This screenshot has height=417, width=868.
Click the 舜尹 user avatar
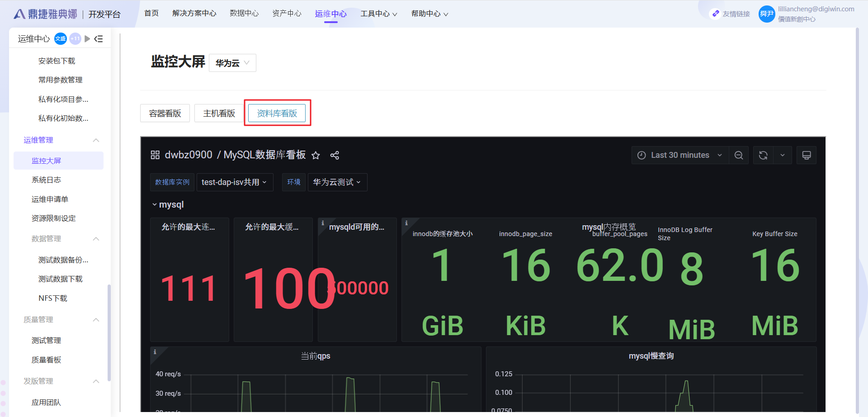[766, 14]
